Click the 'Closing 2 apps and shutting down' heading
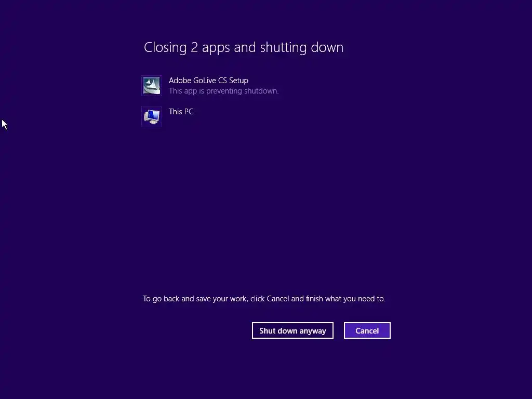The image size is (532, 399). click(244, 47)
